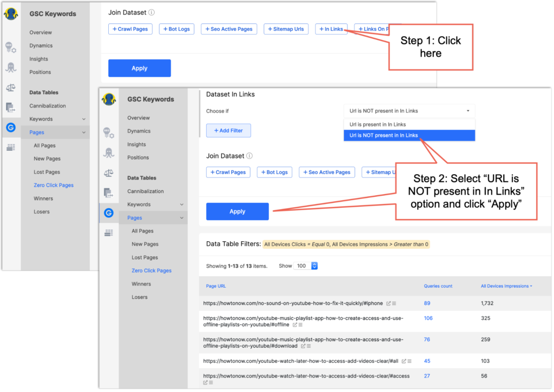Select the octopus crawler icon in back window sidebar

point(11,67)
